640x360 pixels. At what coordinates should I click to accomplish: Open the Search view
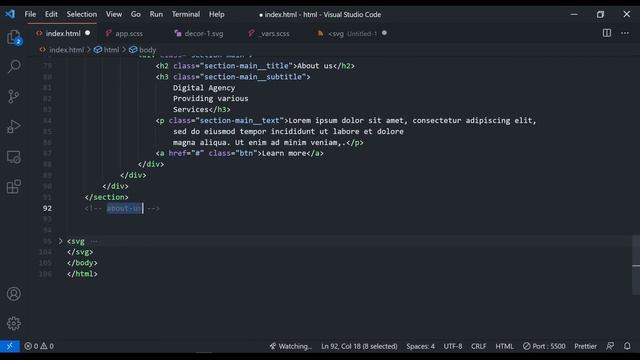pos(14,67)
